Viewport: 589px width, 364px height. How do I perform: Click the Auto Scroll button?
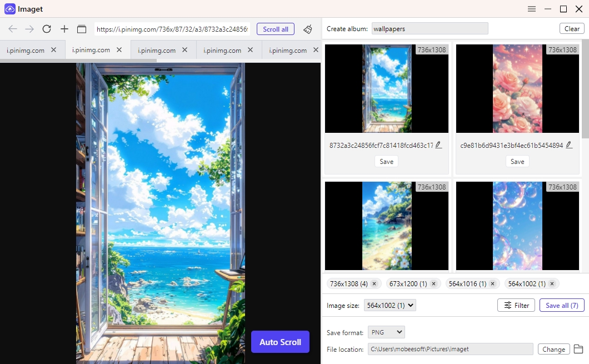click(x=280, y=342)
